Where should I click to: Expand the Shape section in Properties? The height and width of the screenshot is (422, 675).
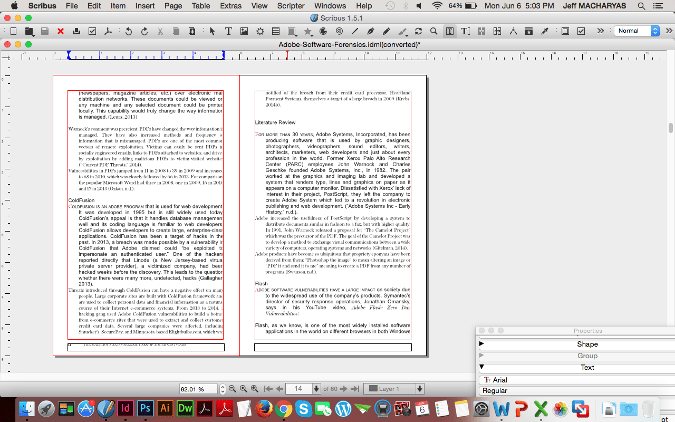pos(483,344)
